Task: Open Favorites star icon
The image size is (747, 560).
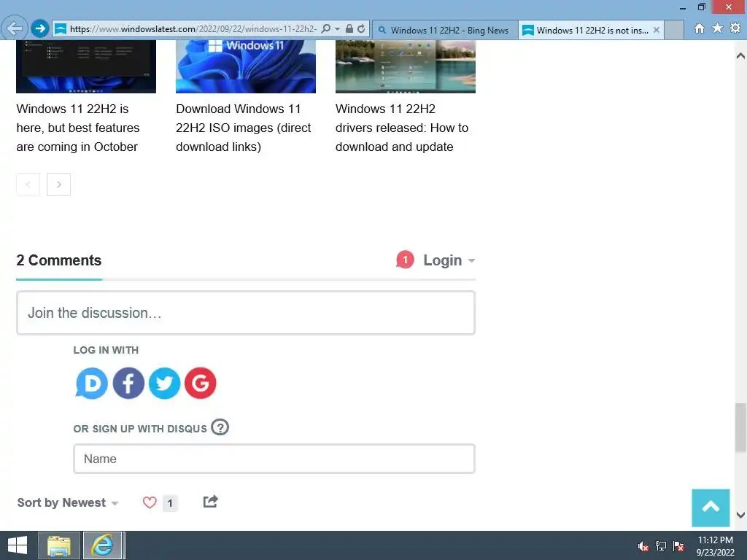Action: click(x=718, y=28)
